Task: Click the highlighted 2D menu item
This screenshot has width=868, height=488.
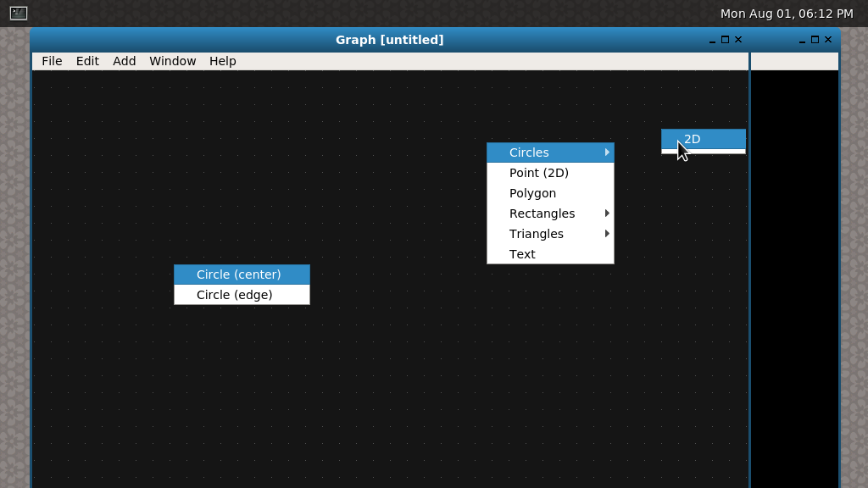Action: click(x=703, y=139)
